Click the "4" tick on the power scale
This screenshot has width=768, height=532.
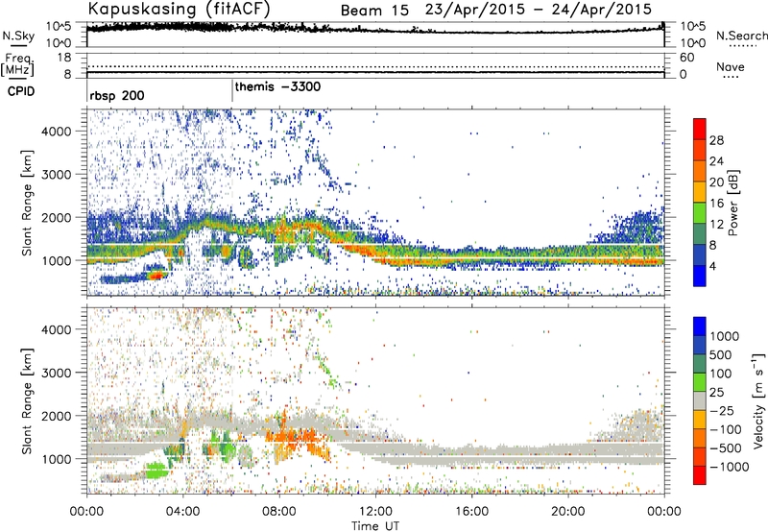pyautogui.click(x=712, y=267)
